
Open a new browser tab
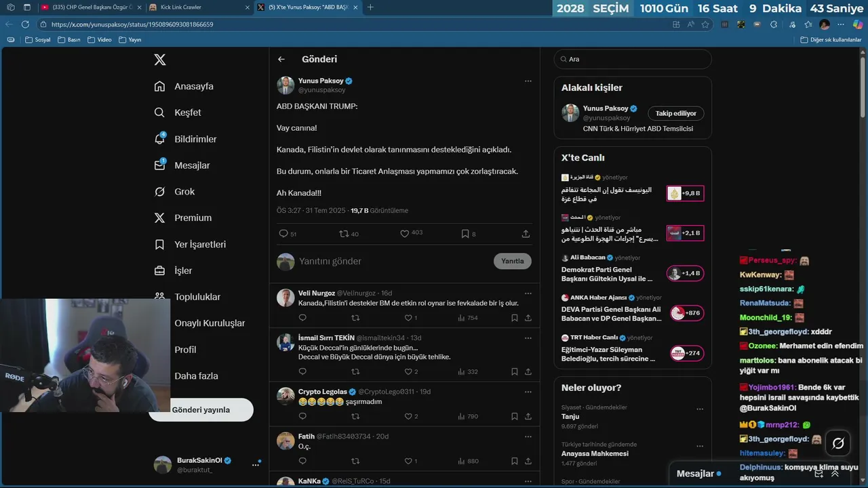click(x=370, y=7)
